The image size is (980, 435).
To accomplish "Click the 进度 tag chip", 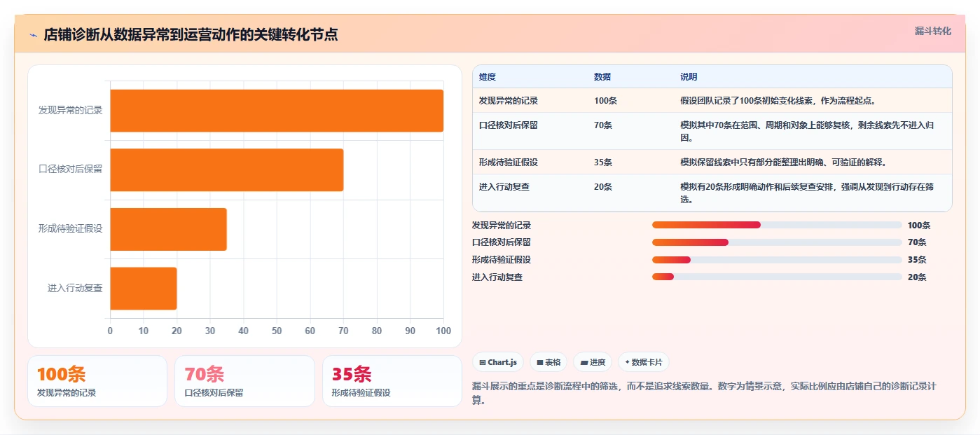I will point(593,362).
